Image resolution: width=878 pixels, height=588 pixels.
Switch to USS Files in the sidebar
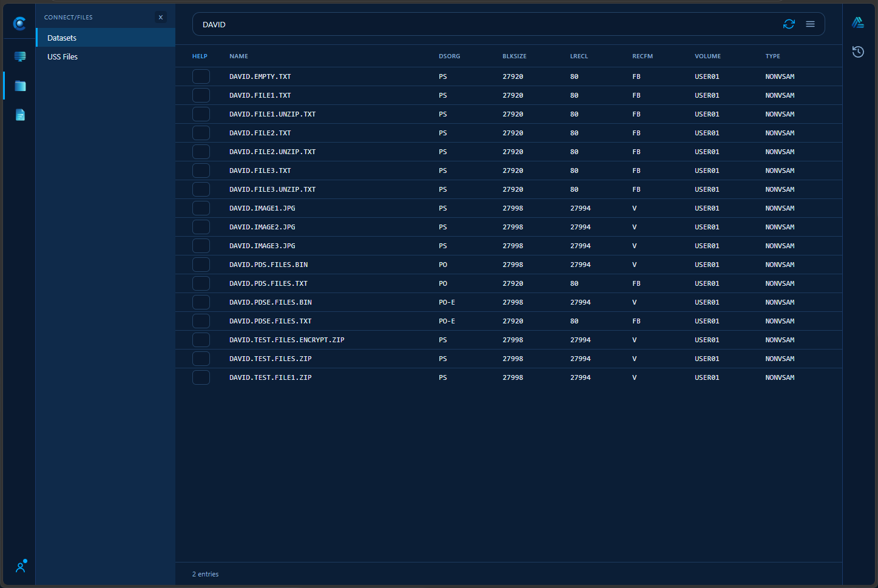[106, 56]
